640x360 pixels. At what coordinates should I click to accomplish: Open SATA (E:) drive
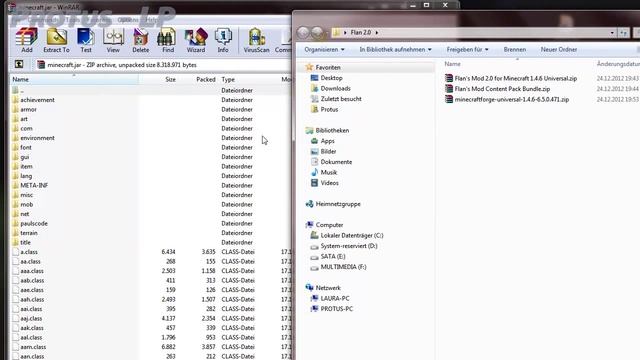333,256
